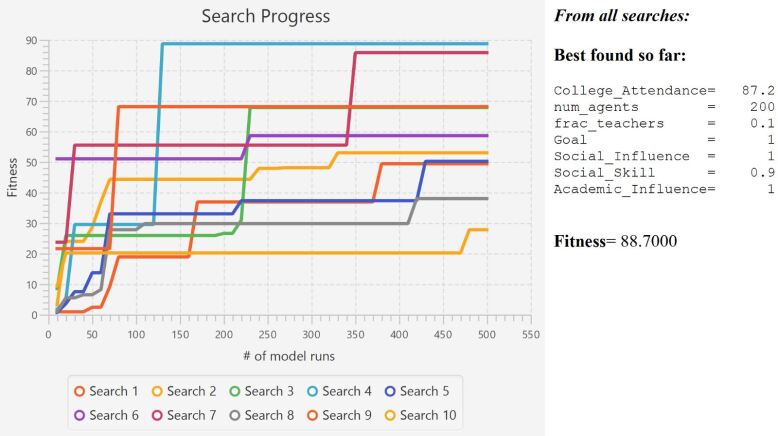The height and width of the screenshot is (436, 778).
Task: Click the College_Attendance parameter row
Action: coord(664,91)
